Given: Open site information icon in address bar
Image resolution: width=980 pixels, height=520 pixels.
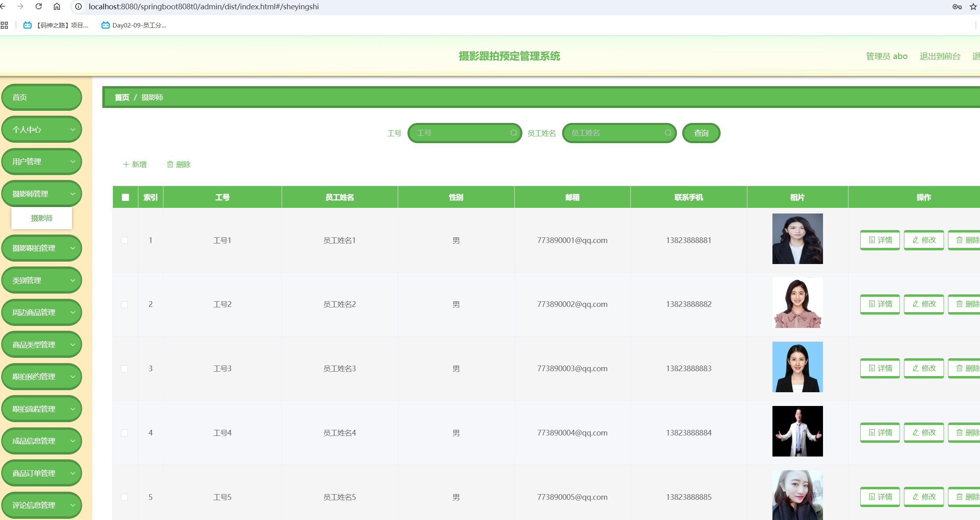Looking at the screenshot, I should 78,6.
